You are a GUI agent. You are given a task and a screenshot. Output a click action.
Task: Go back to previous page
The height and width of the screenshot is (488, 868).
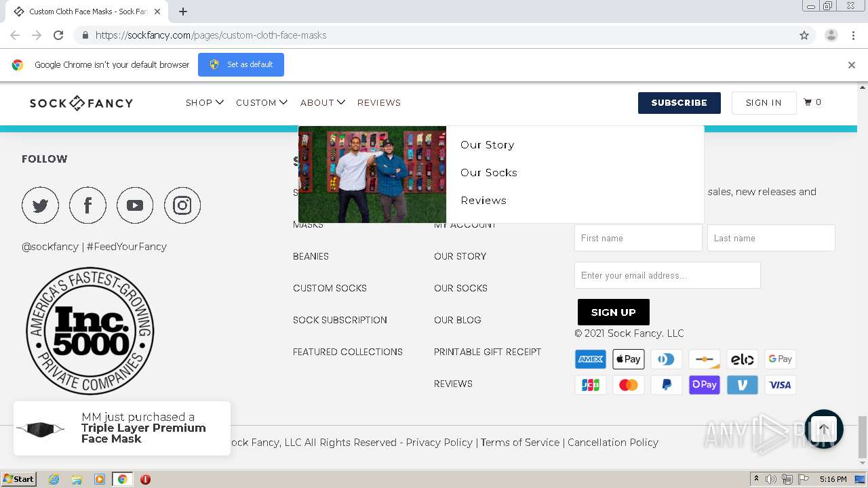tap(15, 35)
